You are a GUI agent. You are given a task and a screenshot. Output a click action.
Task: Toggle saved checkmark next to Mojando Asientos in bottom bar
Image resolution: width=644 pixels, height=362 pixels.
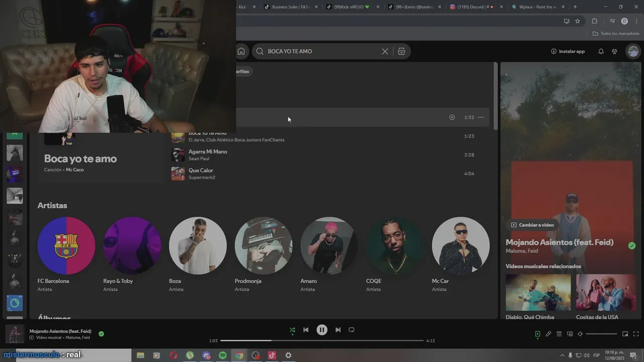tap(101, 334)
